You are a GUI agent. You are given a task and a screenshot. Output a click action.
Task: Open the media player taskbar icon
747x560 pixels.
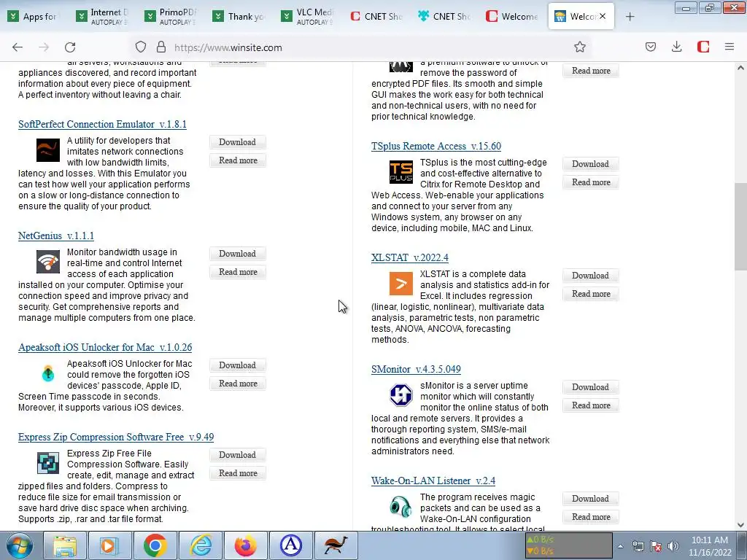tap(110, 545)
